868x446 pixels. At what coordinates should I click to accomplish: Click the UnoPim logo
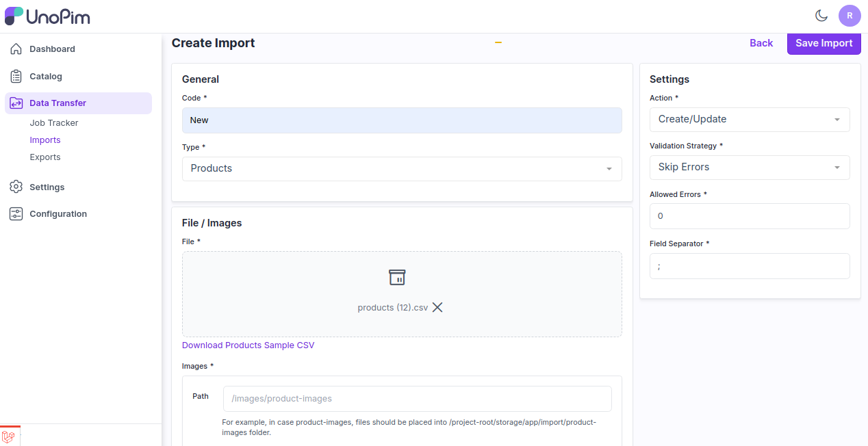click(x=47, y=16)
